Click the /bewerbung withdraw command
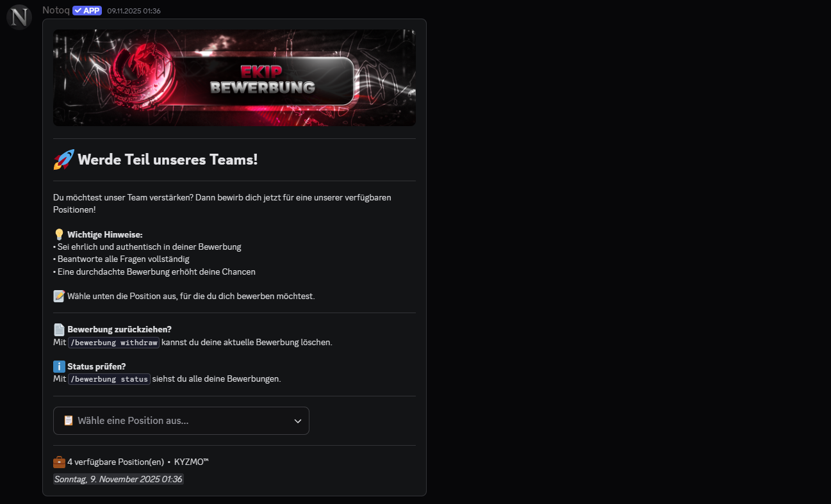The image size is (831, 504). [113, 342]
